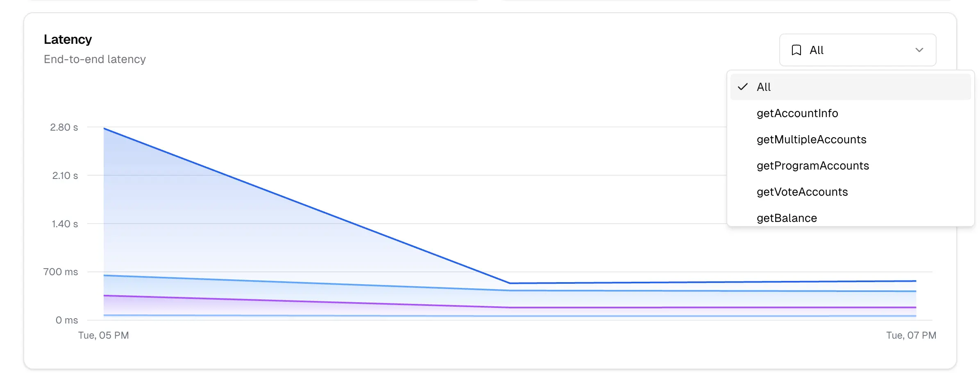Click the 2.80 s y-axis label
The image size is (980, 380).
[x=64, y=127]
